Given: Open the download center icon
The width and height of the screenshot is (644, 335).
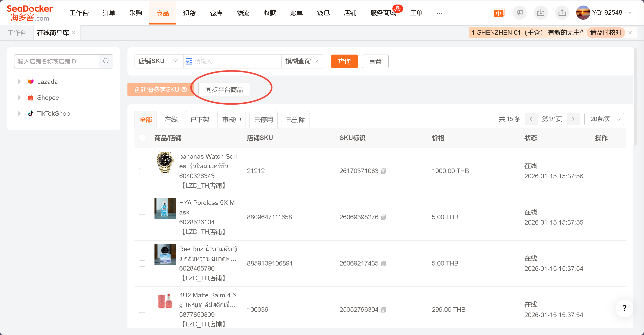Looking at the screenshot, I should point(541,13).
